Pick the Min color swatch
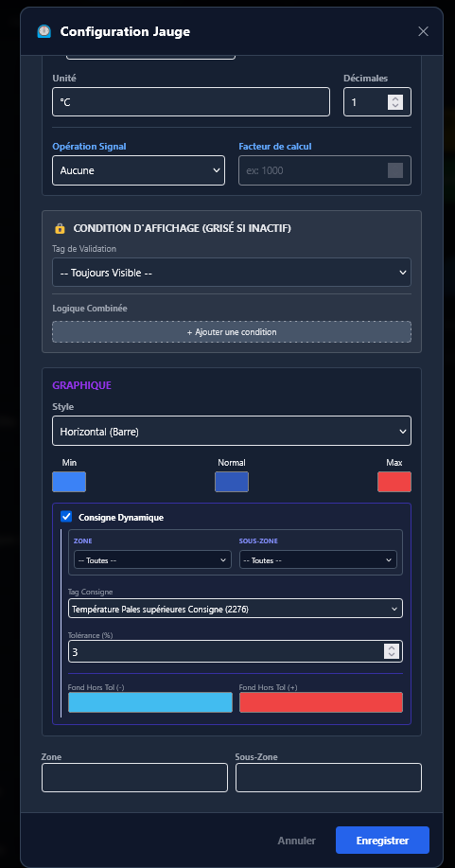The width and height of the screenshot is (455, 868). (x=69, y=482)
